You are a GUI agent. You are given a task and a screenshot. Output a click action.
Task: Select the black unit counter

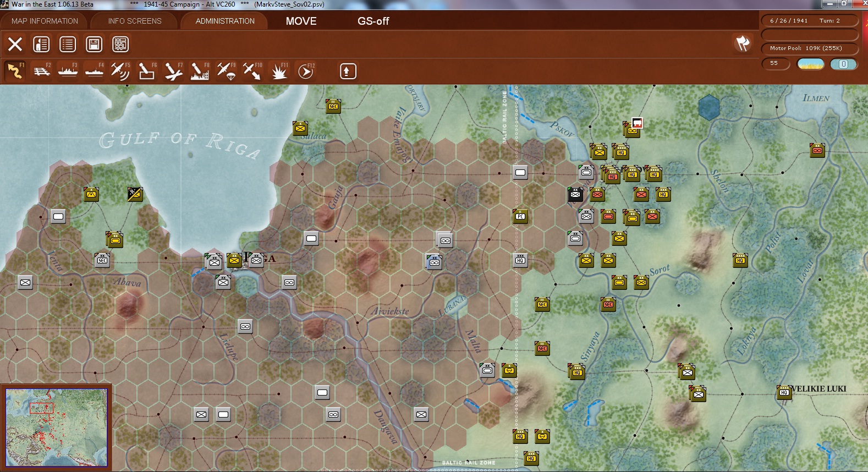[575, 194]
